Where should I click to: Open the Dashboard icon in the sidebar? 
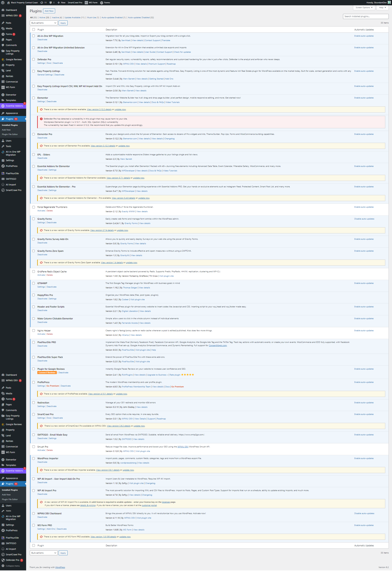point(3,10)
